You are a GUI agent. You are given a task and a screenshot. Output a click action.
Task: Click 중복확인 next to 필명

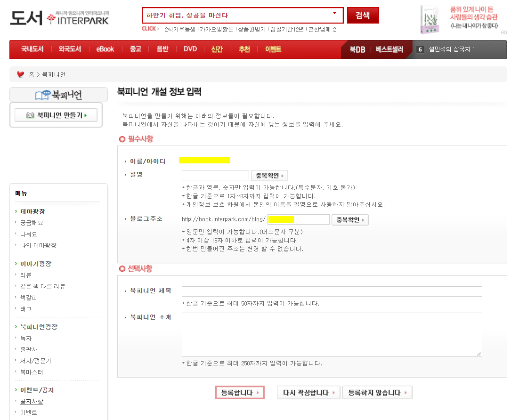pos(269,175)
